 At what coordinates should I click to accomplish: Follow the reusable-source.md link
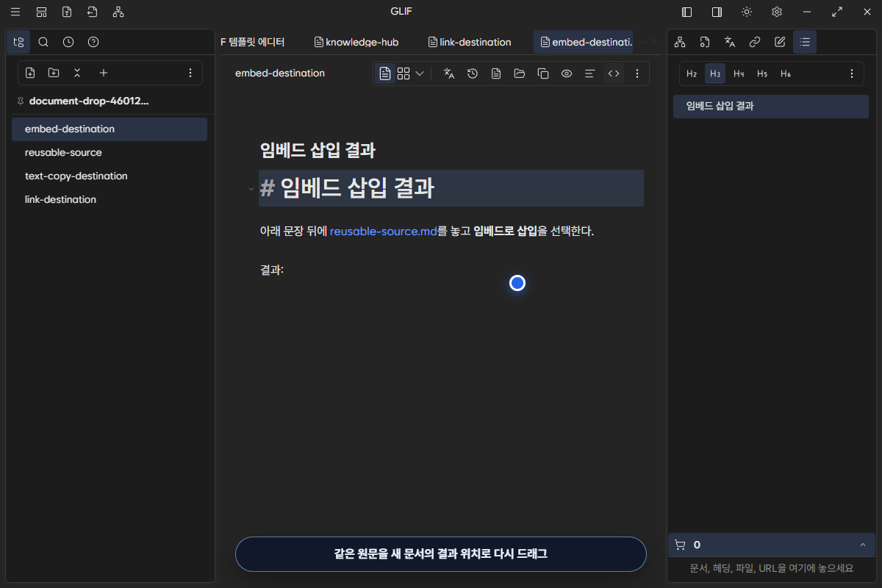[383, 231]
